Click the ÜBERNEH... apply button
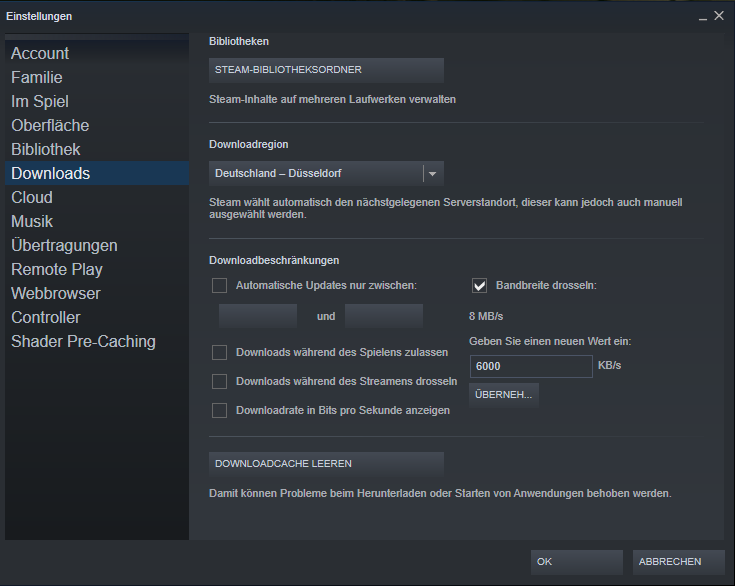The image size is (735, 586). pos(504,395)
